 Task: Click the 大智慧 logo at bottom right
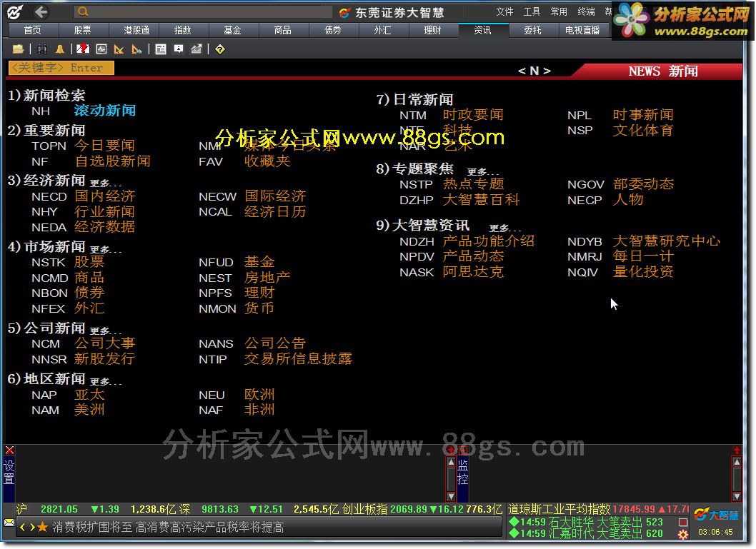tap(716, 515)
